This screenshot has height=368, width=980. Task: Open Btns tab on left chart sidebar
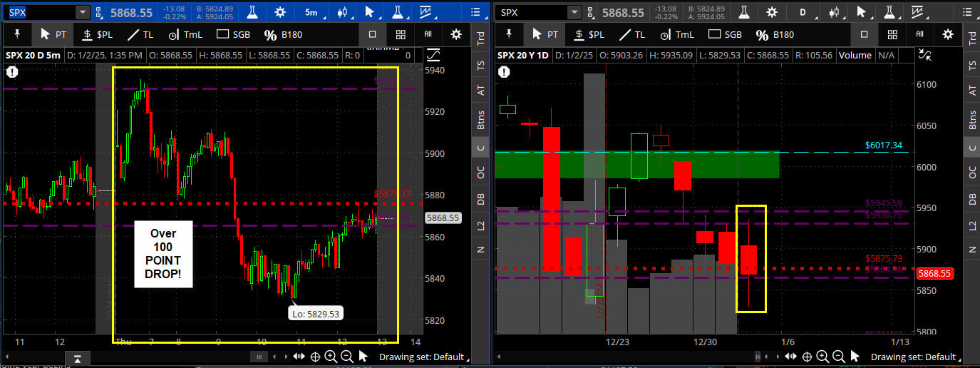tap(480, 119)
